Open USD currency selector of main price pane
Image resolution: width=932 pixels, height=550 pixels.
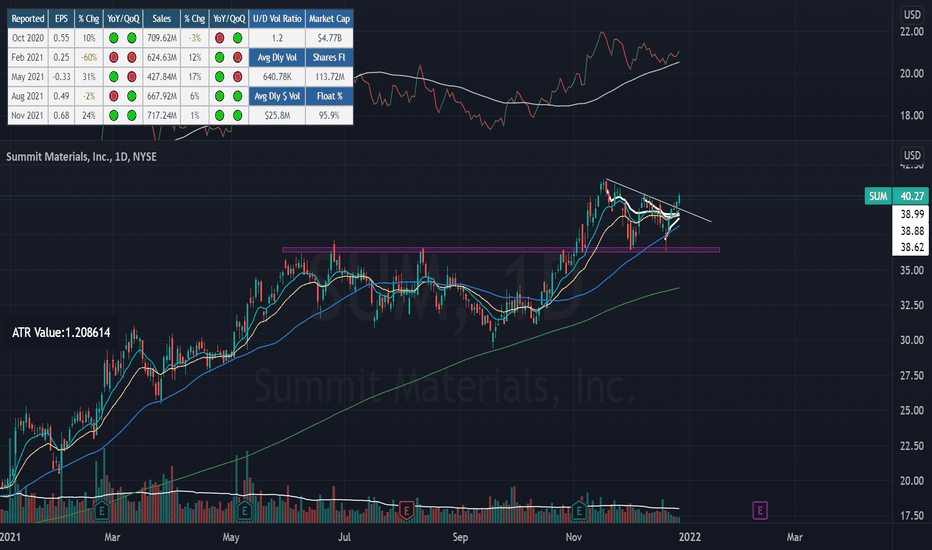coord(912,155)
